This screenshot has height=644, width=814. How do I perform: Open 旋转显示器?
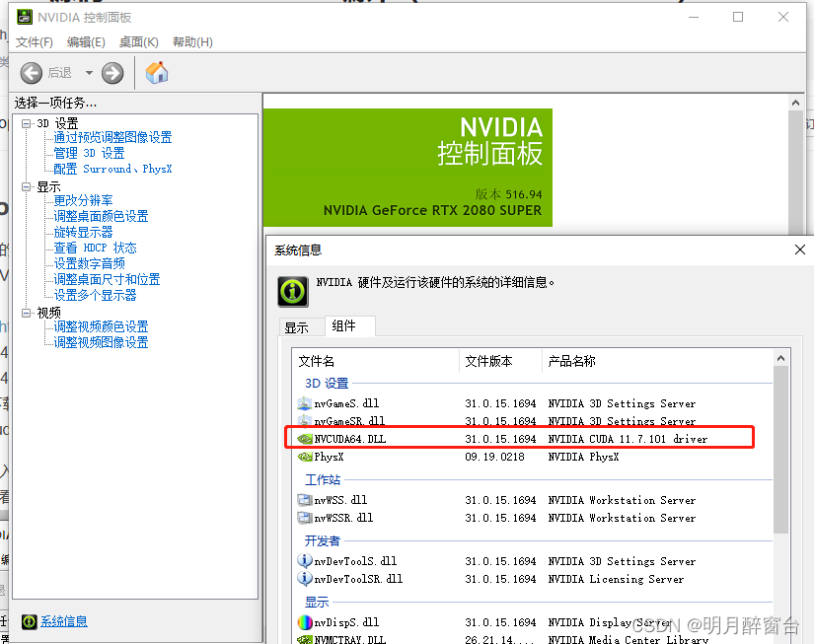point(83,232)
